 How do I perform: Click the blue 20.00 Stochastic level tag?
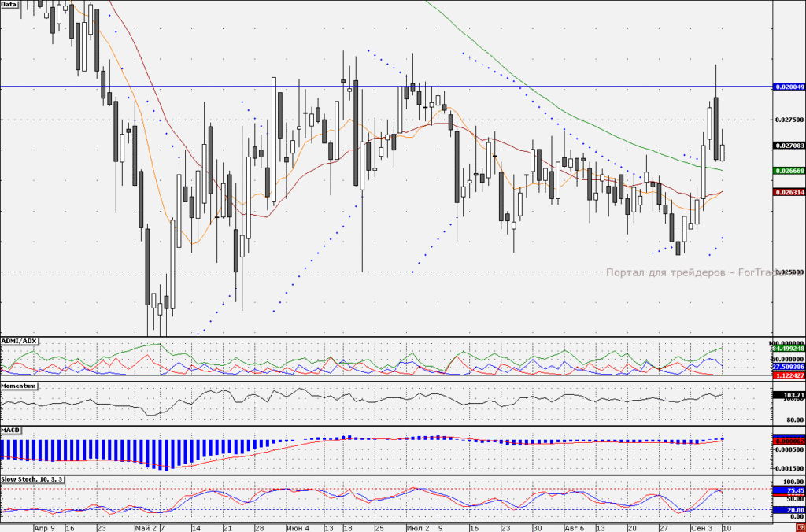pyautogui.click(x=789, y=510)
